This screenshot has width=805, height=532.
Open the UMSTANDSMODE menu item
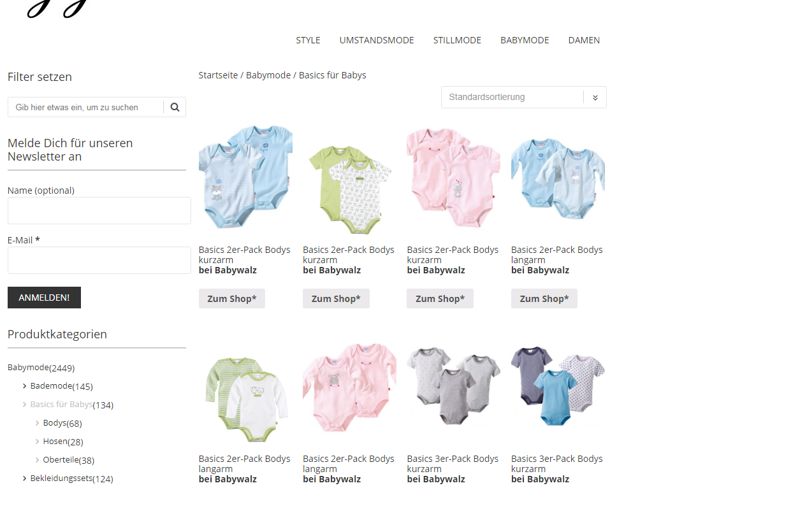377,40
